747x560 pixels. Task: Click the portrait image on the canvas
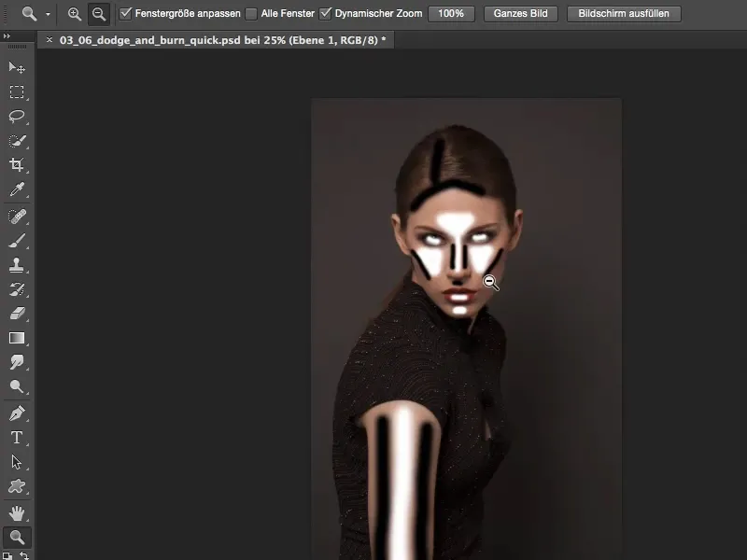tap(466, 329)
